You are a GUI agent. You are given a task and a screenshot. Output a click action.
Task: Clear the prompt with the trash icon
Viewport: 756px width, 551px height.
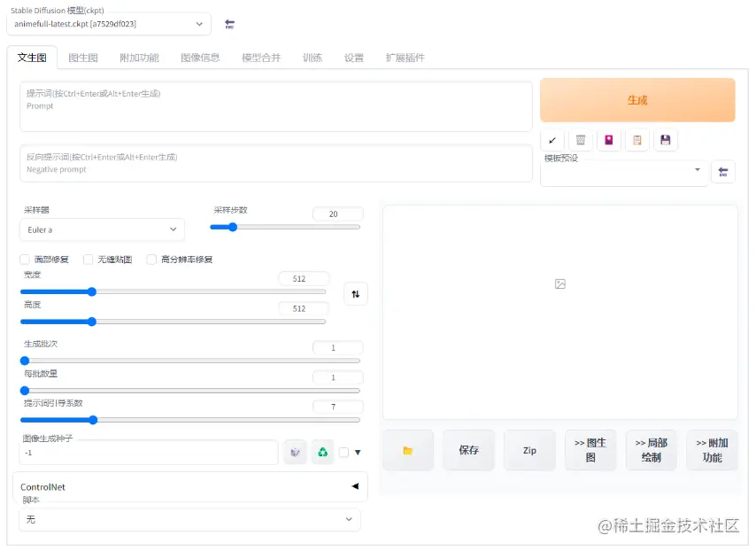(581, 140)
